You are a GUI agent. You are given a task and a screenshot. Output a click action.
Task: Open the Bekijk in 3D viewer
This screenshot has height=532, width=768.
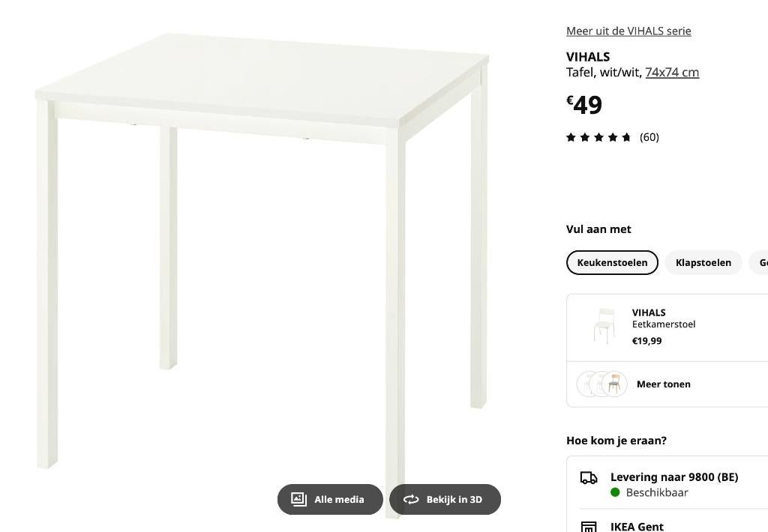coord(445,499)
